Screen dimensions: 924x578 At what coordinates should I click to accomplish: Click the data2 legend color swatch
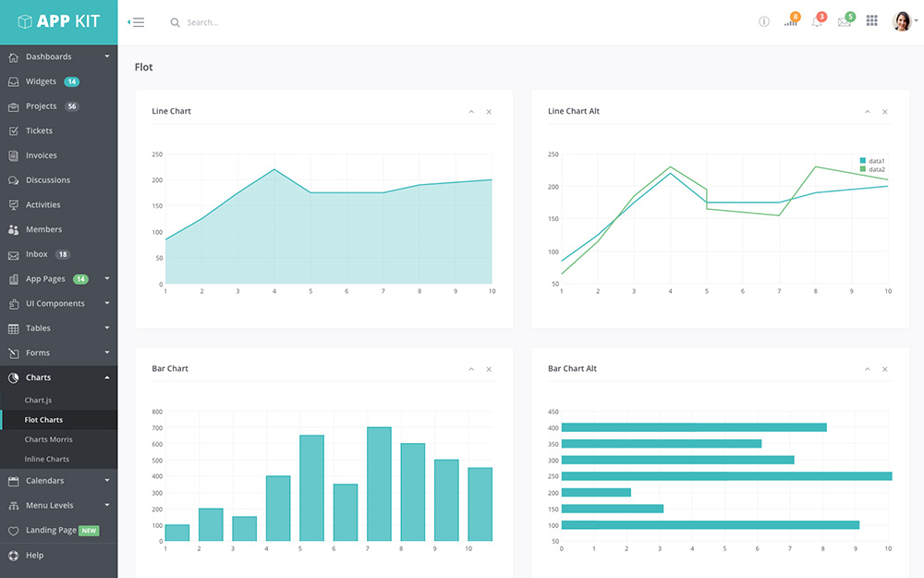click(863, 169)
